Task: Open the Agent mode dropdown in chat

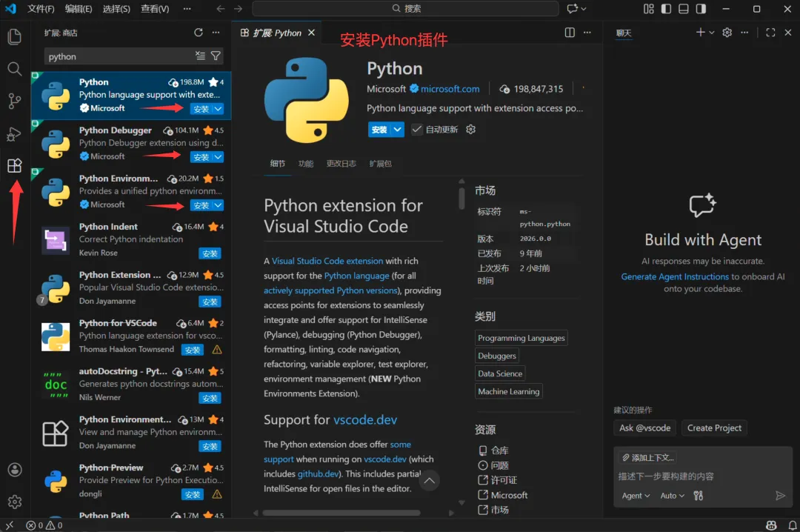Action: (636, 495)
